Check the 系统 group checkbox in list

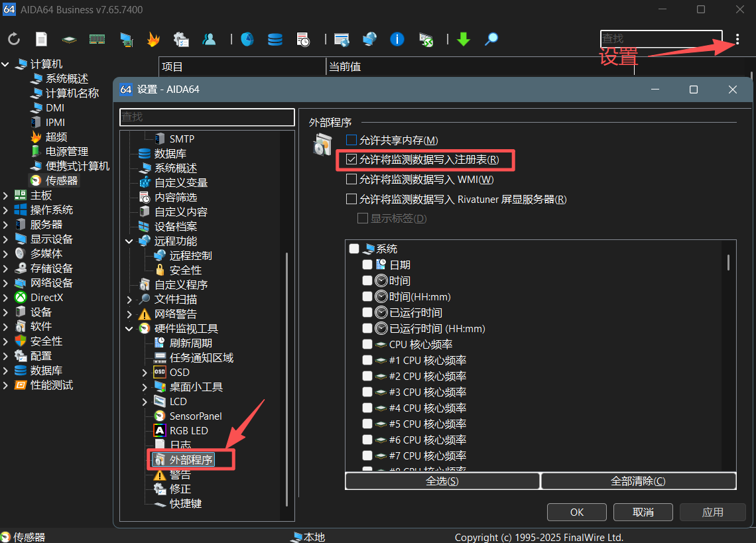click(354, 249)
